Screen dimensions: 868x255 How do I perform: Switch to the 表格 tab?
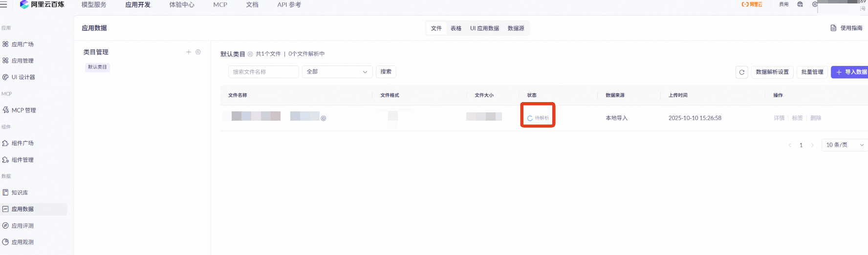(x=456, y=28)
